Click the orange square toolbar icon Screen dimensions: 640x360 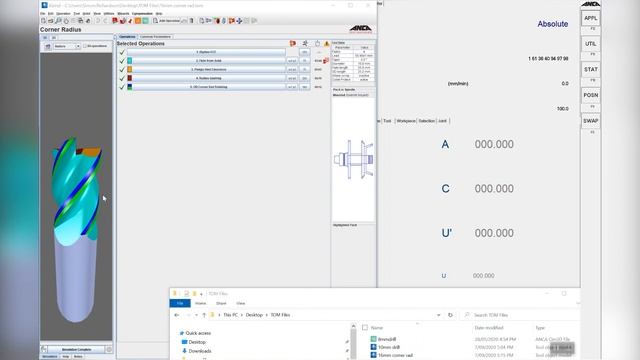[x=138, y=21]
